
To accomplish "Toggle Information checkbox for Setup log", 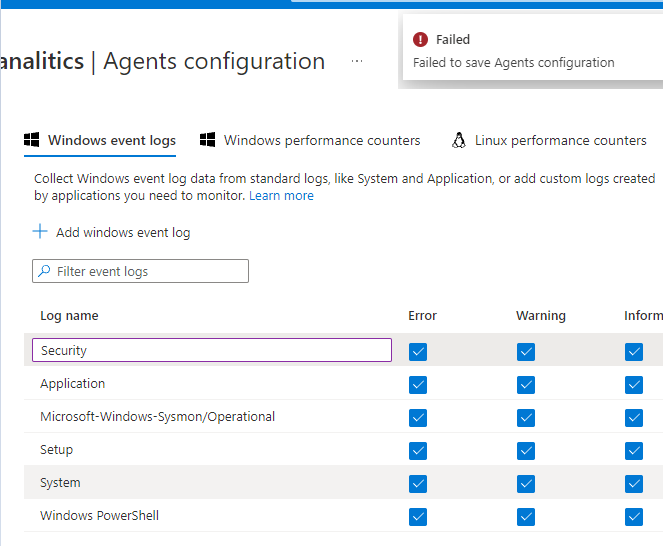I will tap(634, 451).
